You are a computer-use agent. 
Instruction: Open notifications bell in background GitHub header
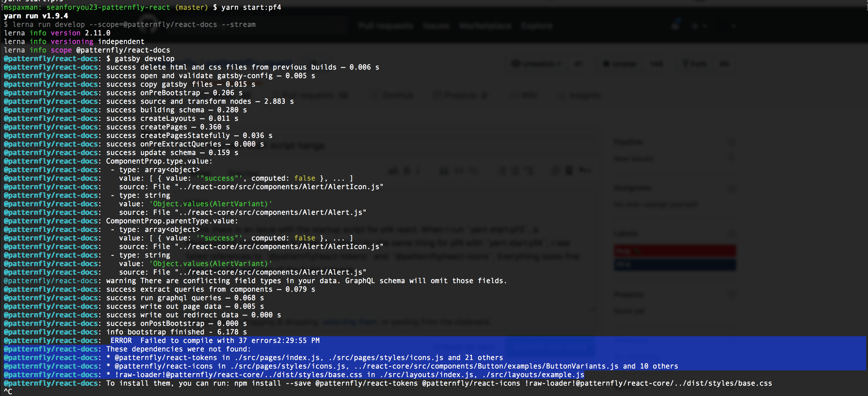(675, 26)
